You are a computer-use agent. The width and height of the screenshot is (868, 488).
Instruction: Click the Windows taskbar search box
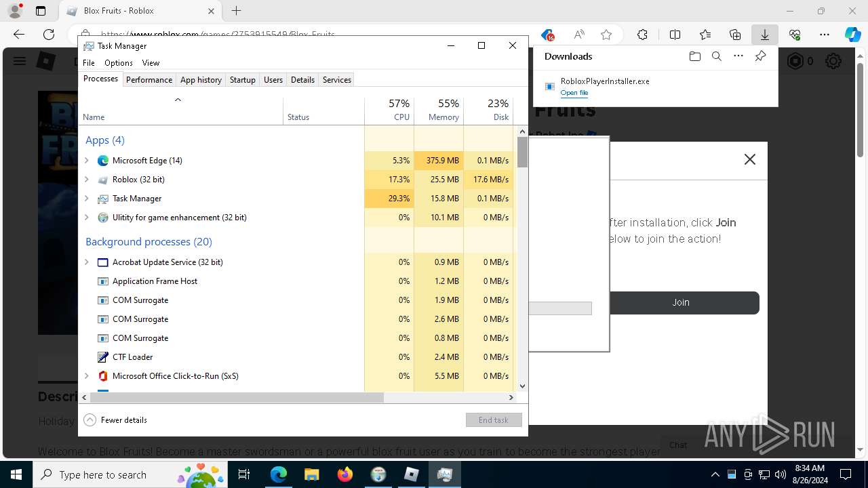(x=132, y=474)
